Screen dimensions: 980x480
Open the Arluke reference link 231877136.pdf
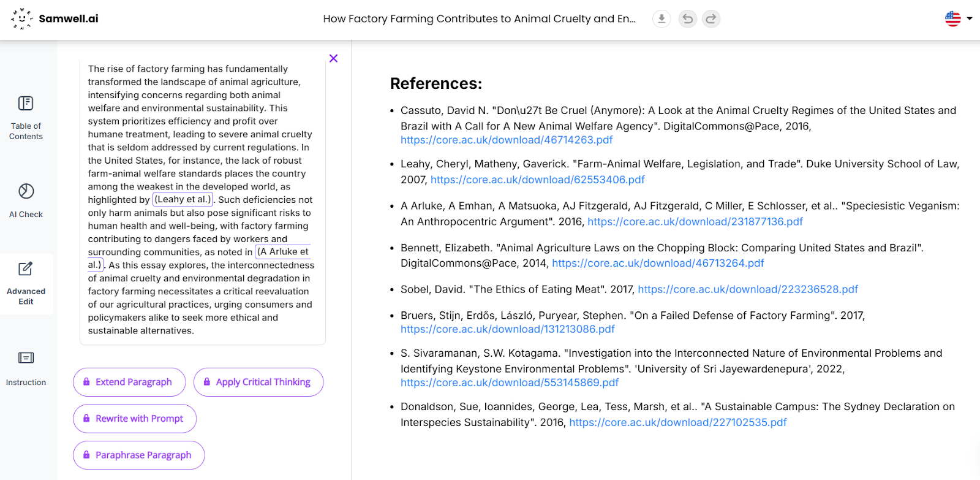[695, 221]
